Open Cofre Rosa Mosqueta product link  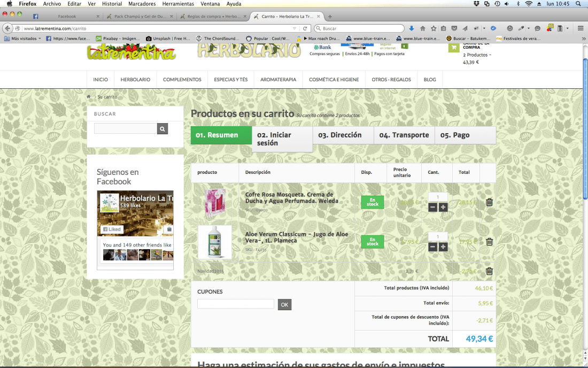click(292, 198)
